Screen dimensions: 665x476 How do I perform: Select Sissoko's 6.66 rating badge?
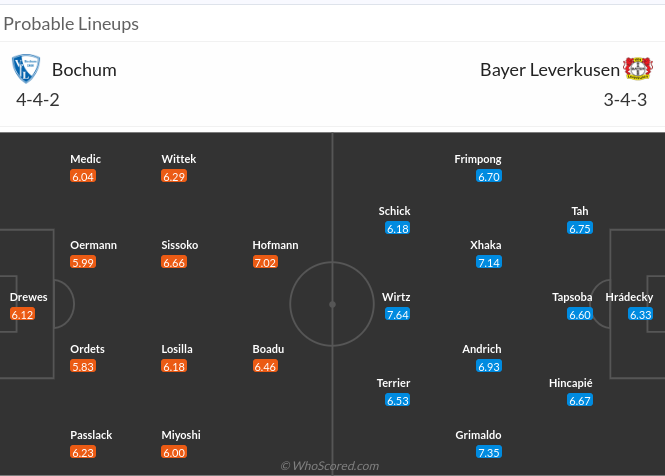[x=174, y=262]
